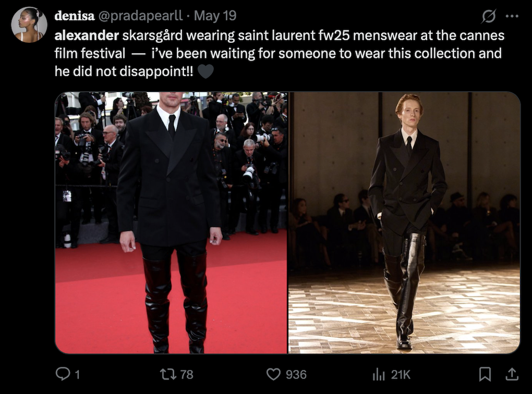
Task: Open the May 19 timestamp link
Action: pos(215,16)
